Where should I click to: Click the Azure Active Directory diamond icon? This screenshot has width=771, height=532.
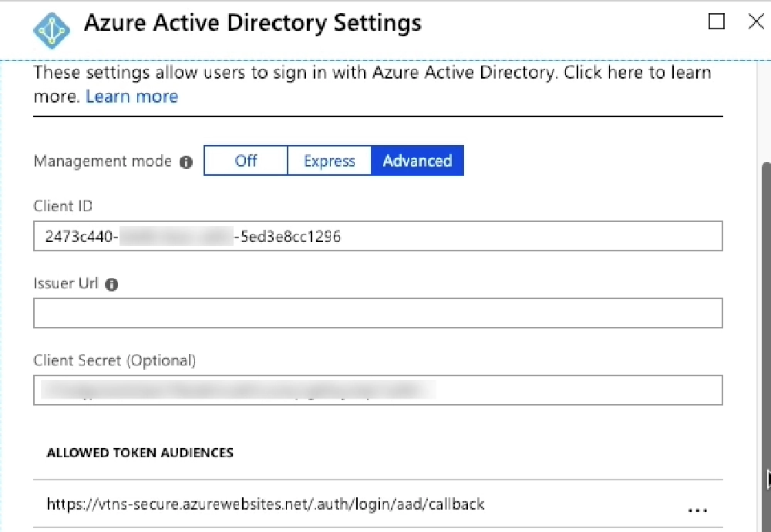click(52, 31)
